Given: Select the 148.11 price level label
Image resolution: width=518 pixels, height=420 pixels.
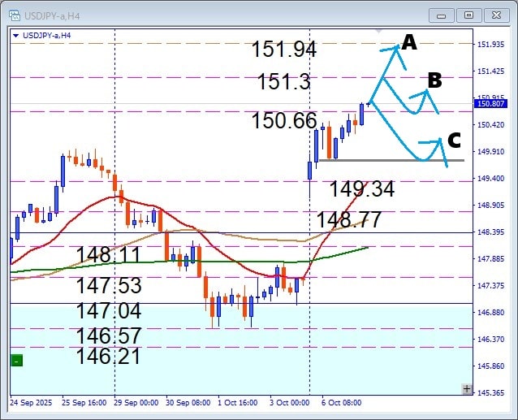Looking at the screenshot, I should [x=109, y=256].
